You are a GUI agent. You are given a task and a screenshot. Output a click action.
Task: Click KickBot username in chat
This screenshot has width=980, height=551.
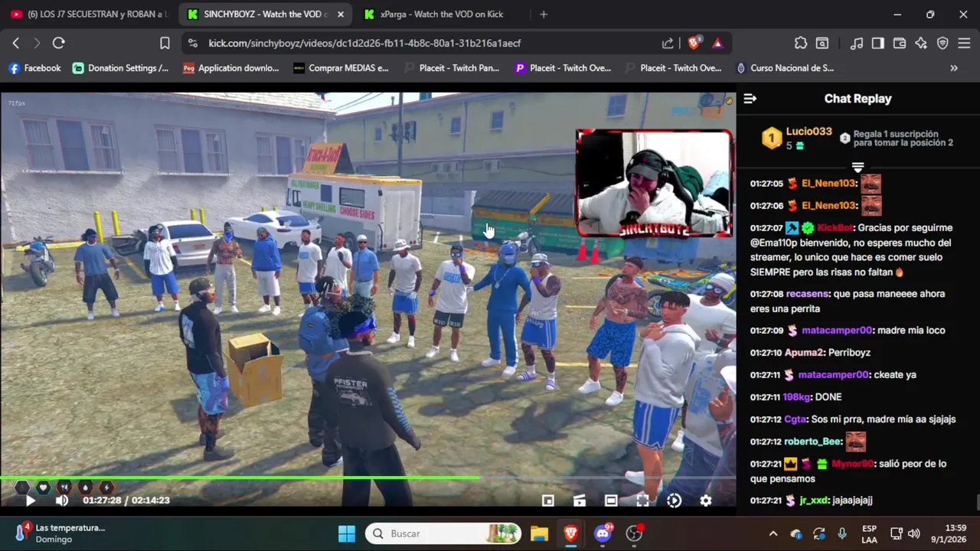[835, 228]
